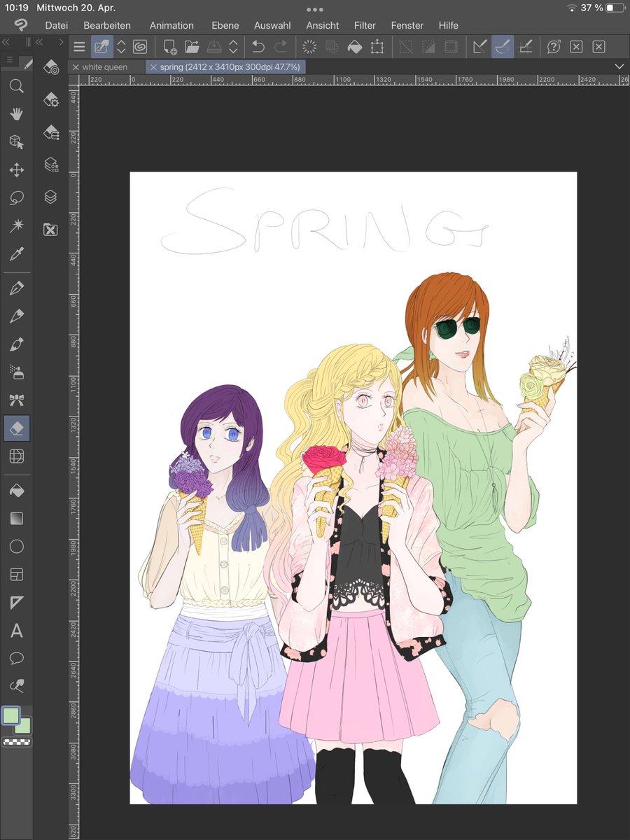Image resolution: width=630 pixels, height=840 pixels.
Task: Click the clear/delete spinner circle icon
Action: [x=309, y=47]
